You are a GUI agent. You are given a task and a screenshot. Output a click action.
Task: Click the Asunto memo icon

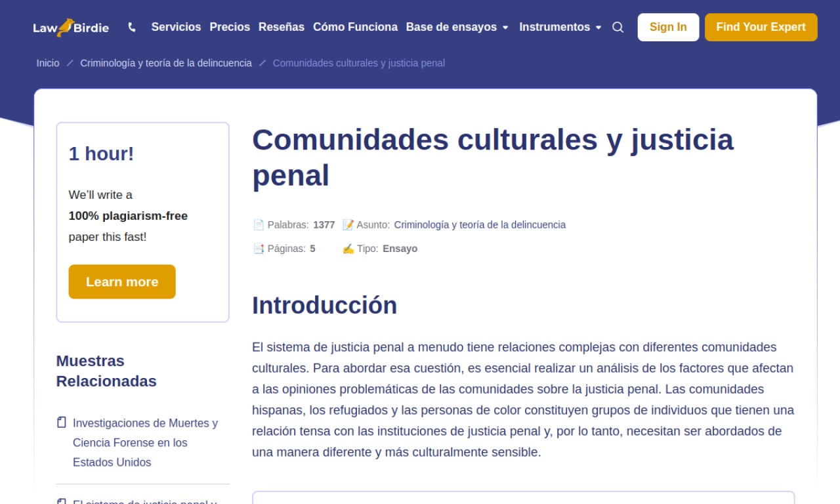point(348,224)
